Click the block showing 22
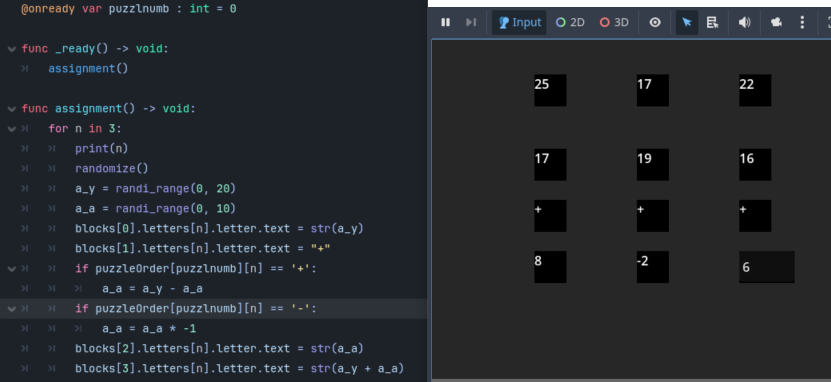This screenshot has height=382, width=831. [x=755, y=90]
